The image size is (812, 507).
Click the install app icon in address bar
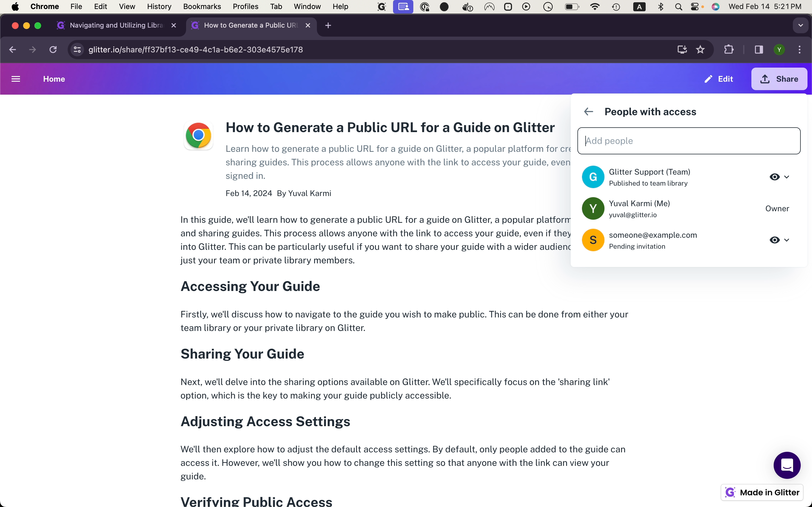pyautogui.click(x=682, y=50)
